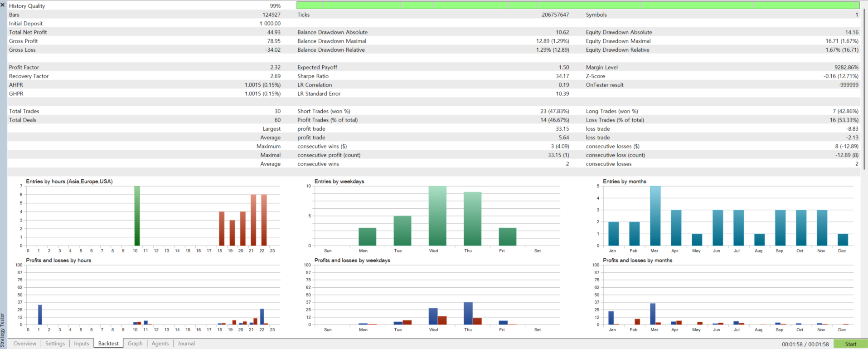Click the green hour 10 entries bar
This screenshot has height=349, width=868.
coord(137,216)
